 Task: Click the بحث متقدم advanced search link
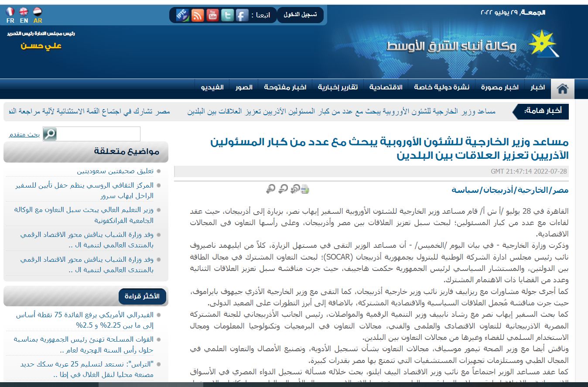tap(24, 134)
